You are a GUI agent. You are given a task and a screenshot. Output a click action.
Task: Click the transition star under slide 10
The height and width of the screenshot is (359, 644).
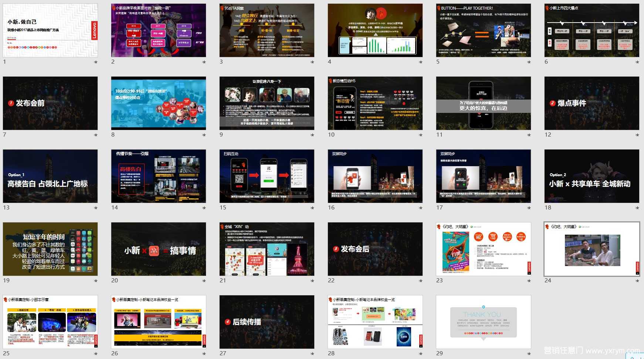(x=421, y=135)
